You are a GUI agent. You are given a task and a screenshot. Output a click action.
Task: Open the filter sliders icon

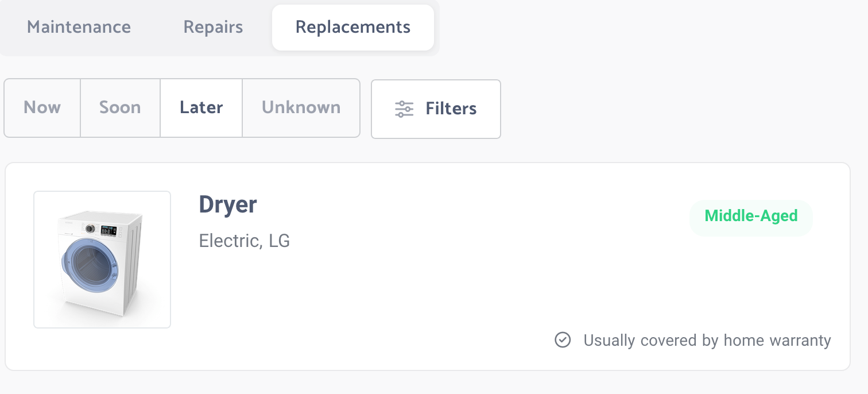404,109
